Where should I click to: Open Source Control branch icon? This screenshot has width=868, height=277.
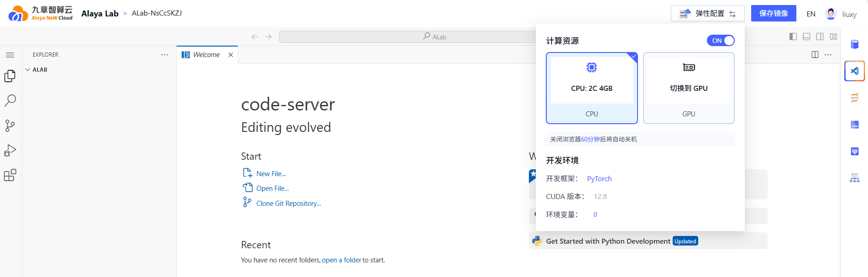tap(10, 125)
